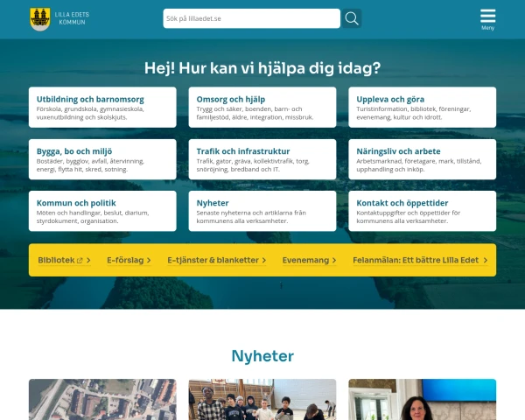
Task: Follow the Evenemang quick link
Action: tap(309, 260)
